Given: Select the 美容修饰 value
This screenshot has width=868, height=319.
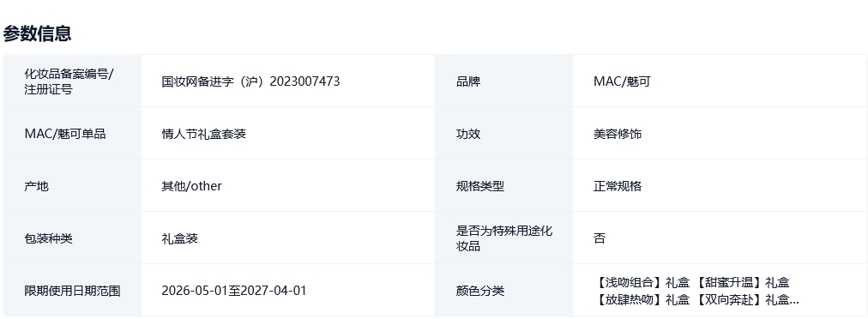Looking at the screenshot, I should pyautogui.click(x=618, y=134).
